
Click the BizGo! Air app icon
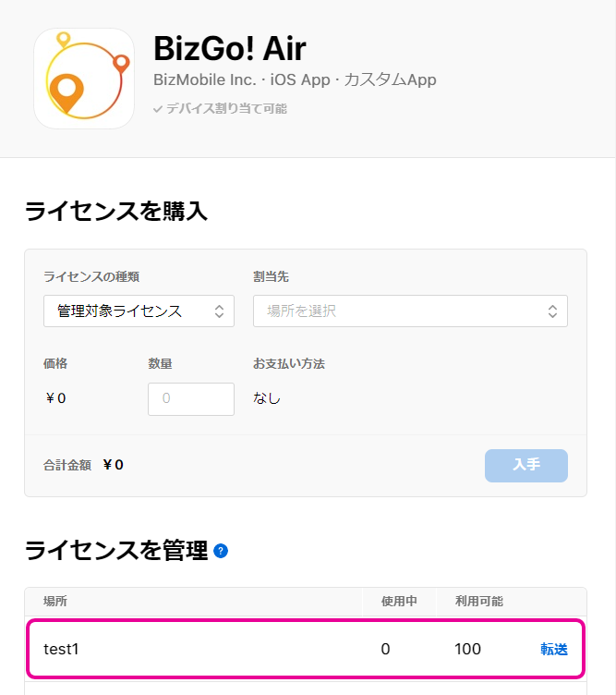[84, 79]
